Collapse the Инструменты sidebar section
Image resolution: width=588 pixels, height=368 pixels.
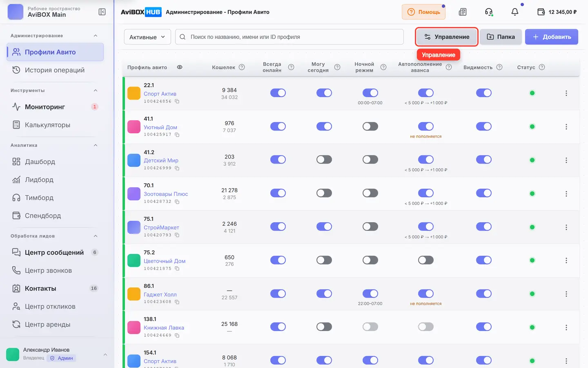pyautogui.click(x=96, y=90)
